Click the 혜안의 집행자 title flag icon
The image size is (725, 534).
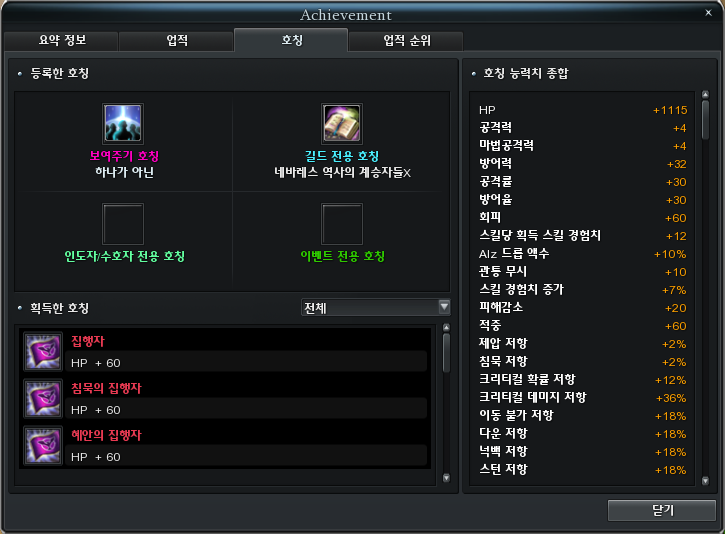43,446
